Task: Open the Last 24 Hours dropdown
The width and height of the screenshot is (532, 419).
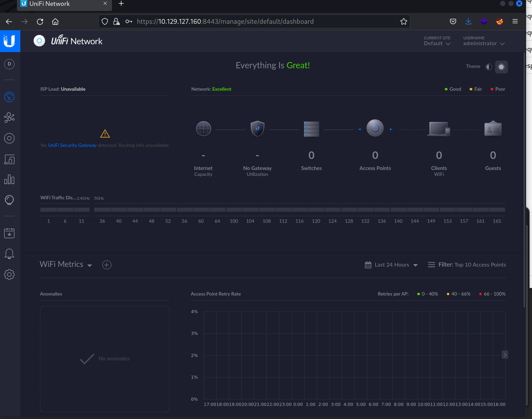Action: coord(396,265)
